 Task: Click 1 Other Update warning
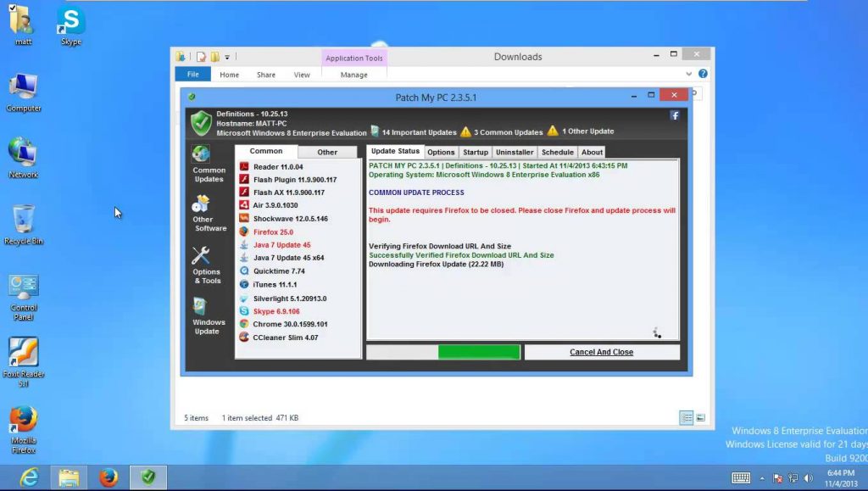coord(581,131)
